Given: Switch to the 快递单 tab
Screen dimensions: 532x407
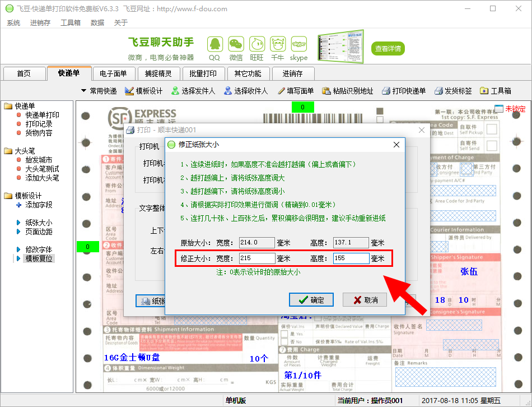Looking at the screenshot, I should (x=69, y=73).
